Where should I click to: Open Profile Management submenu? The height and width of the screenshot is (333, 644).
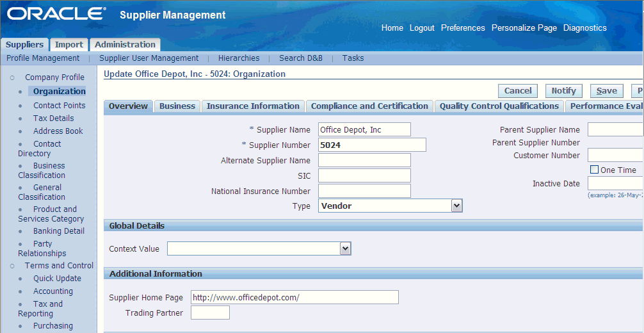pyautogui.click(x=43, y=58)
